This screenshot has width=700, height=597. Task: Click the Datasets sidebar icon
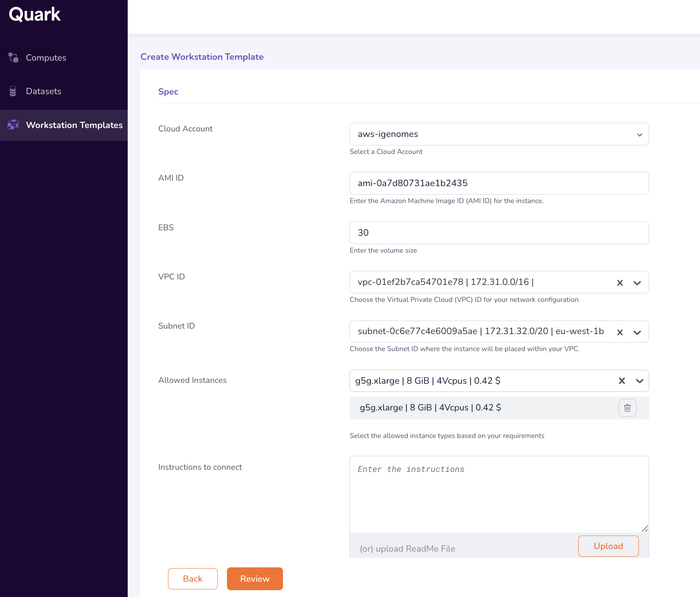tap(13, 91)
